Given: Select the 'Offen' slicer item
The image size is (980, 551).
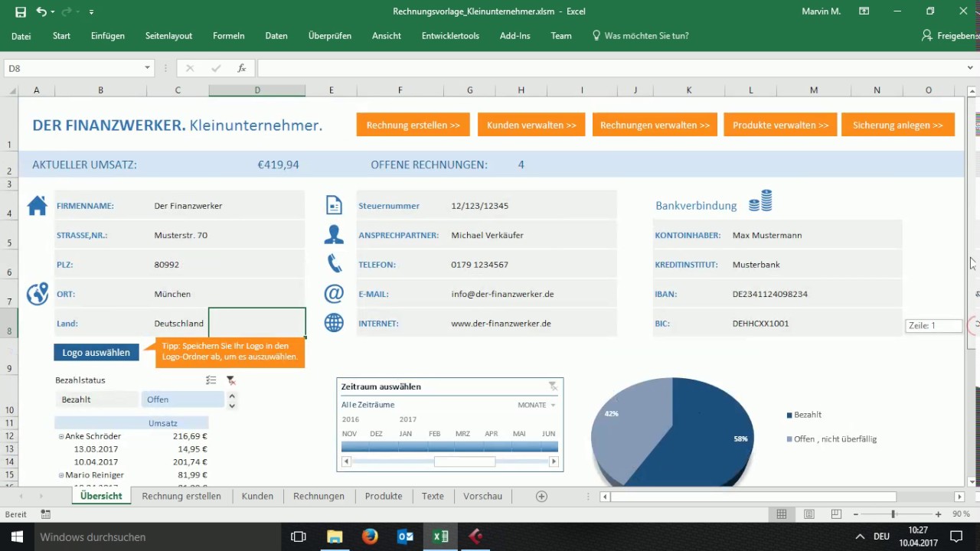Looking at the screenshot, I should point(182,399).
